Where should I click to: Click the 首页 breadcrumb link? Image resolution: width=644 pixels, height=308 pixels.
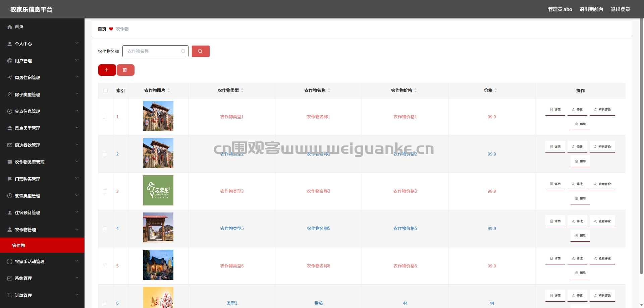(102, 29)
